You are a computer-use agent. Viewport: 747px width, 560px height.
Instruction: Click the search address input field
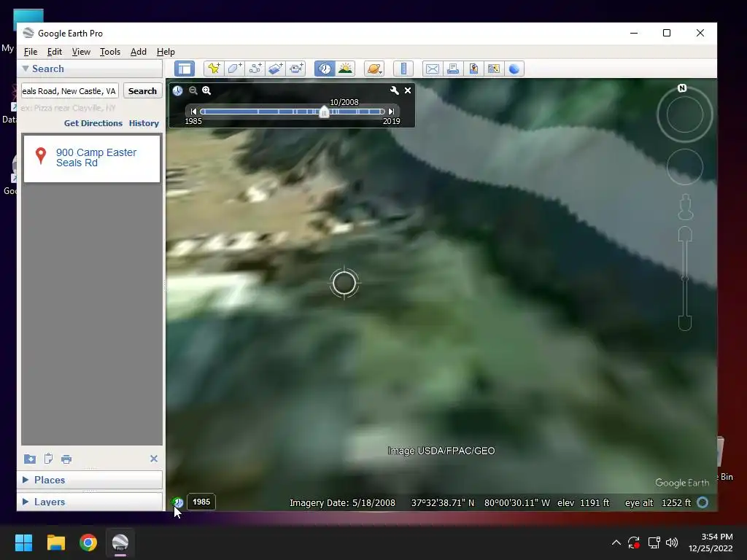70,91
